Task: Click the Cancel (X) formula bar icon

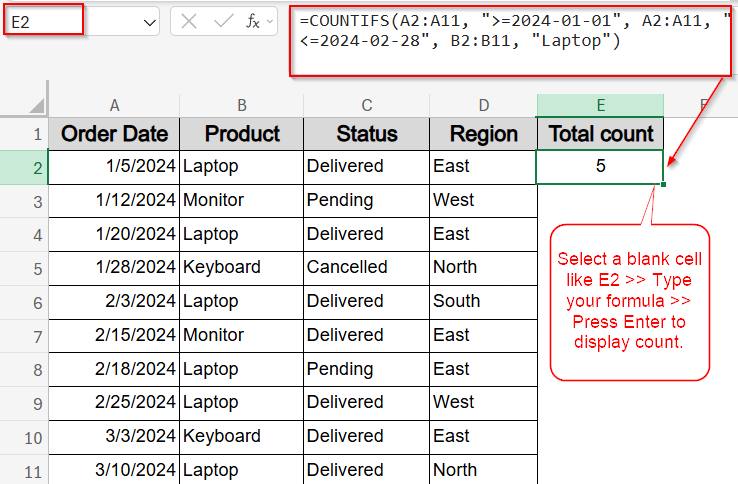Action: click(x=189, y=21)
